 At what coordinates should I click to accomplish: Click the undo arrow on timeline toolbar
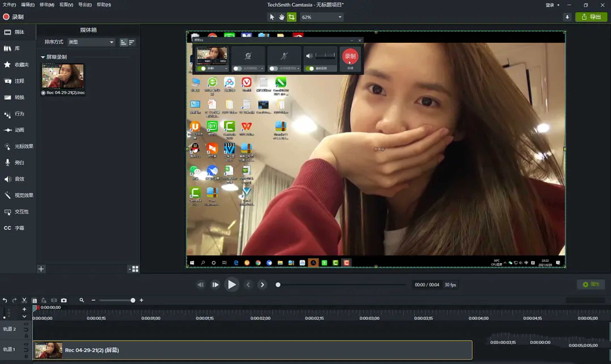click(x=5, y=300)
